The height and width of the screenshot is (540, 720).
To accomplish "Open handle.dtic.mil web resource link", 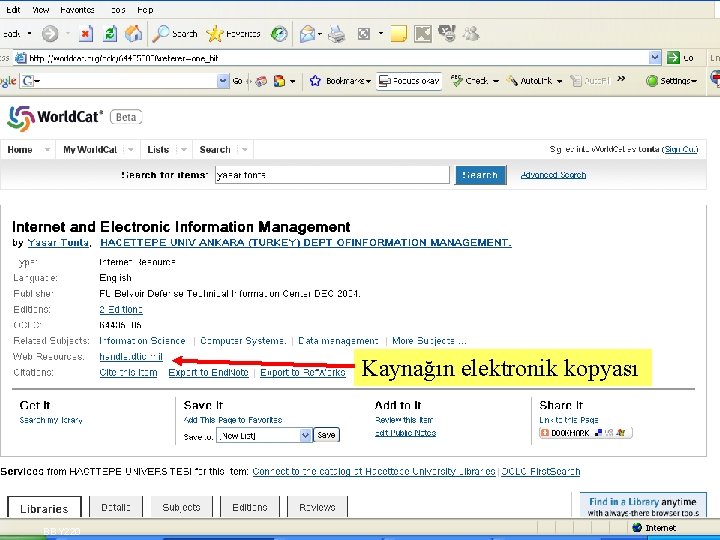I will (131, 356).
